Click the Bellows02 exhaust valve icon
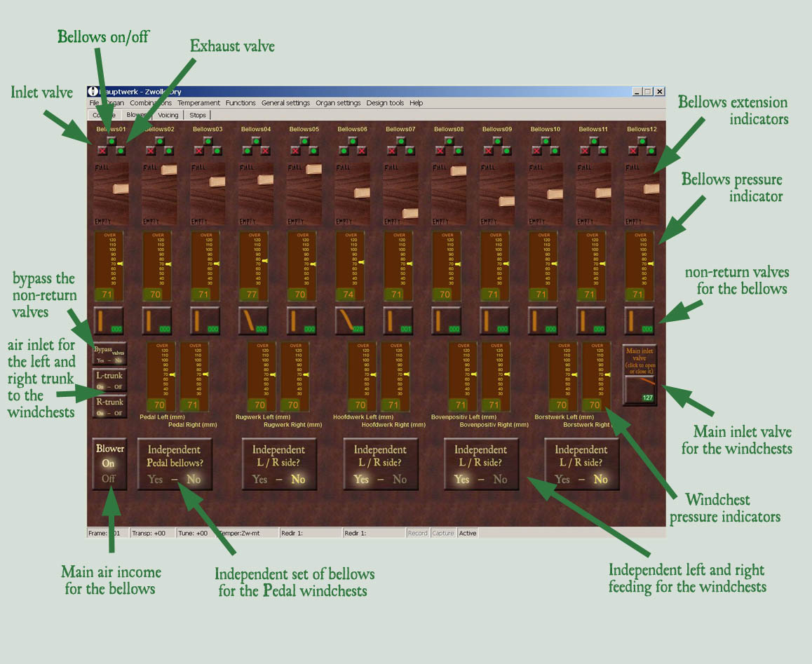 [169, 151]
